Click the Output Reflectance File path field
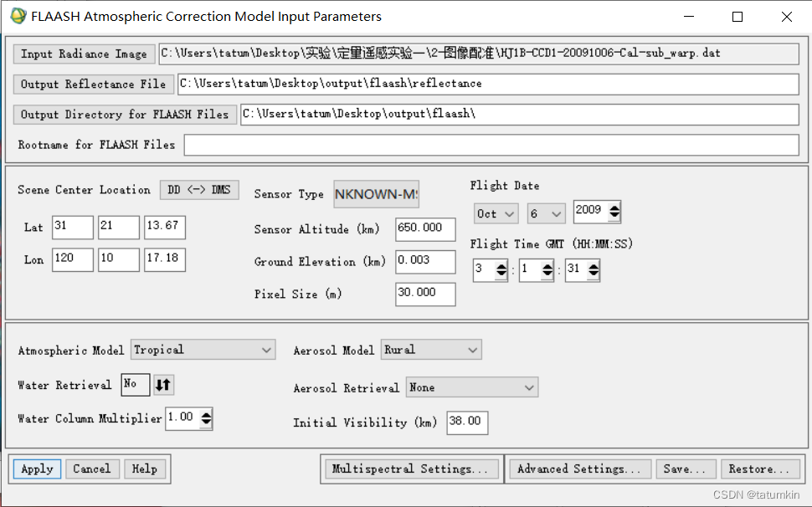Image resolution: width=812 pixels, height=507 pixels. pyautogui.click(x=488, y=84)
